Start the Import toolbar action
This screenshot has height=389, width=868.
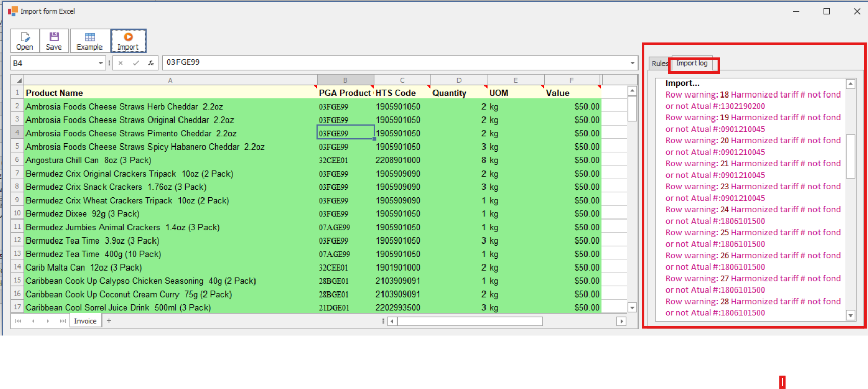pos(128,41)
